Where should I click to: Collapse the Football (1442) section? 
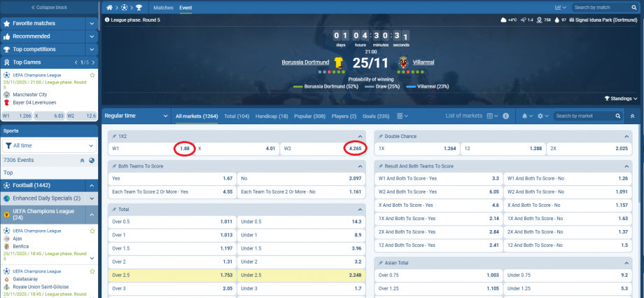click(92, 185)
